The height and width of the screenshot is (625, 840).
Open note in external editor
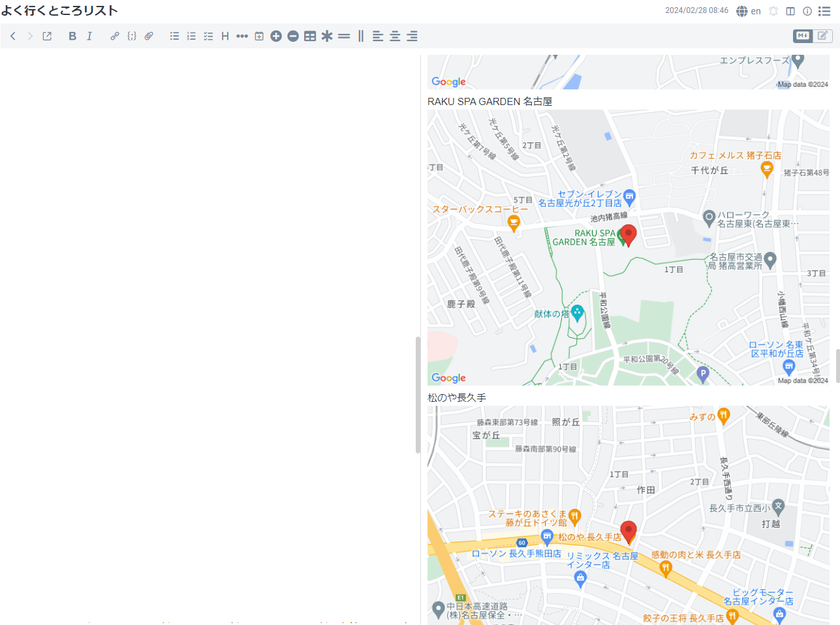[x=47, y=36]
